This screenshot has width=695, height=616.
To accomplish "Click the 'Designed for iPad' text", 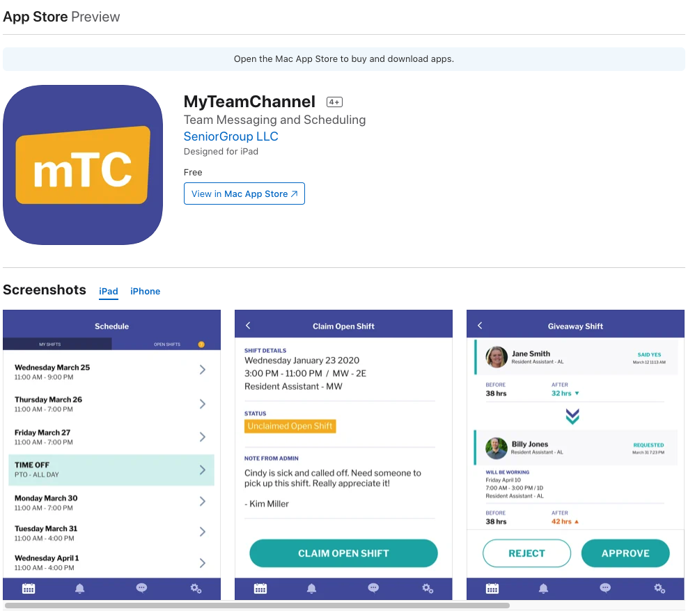I will click(x=221, y=152).
